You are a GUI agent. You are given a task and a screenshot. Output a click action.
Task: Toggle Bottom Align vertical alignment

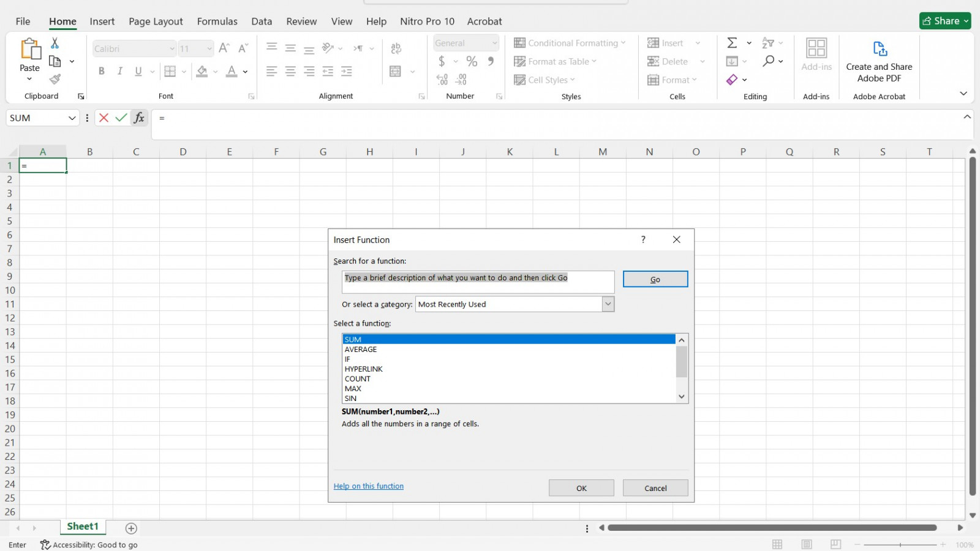tap(309, 49)
